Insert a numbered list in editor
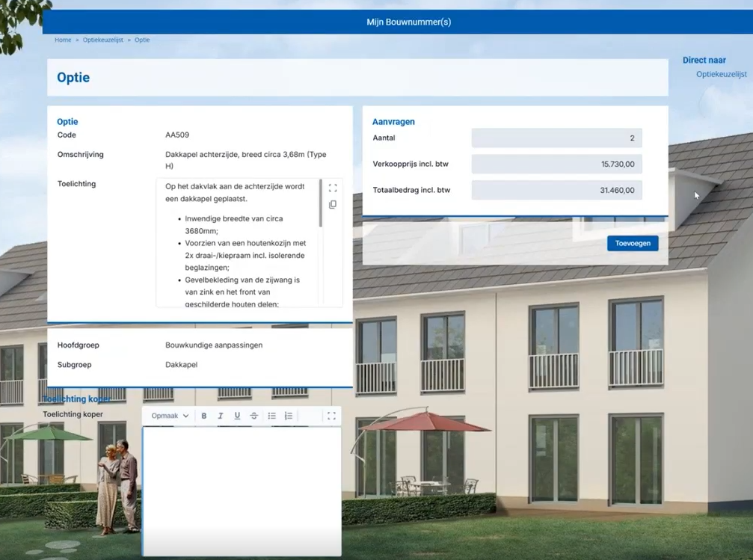Viewport: 753px width, 560px height. click(289, 416)
